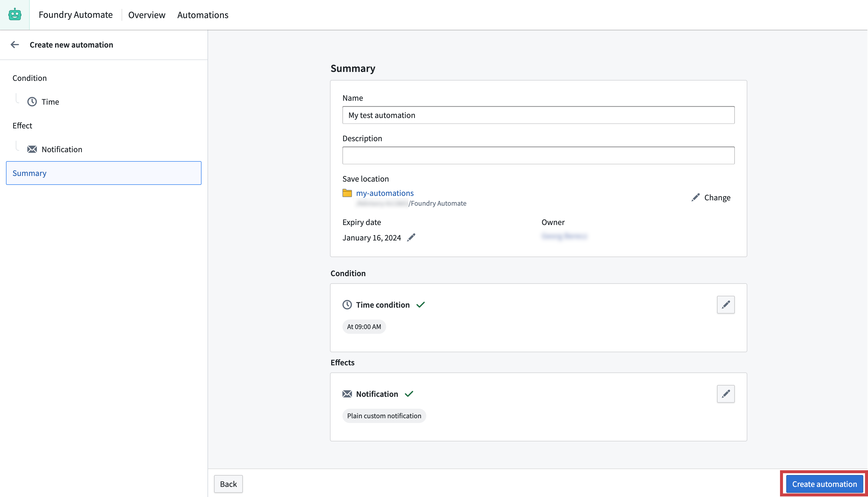Expand the Condition section in left panel
The height and width of the screenshot is (497, 868).
tap(29, 78)
